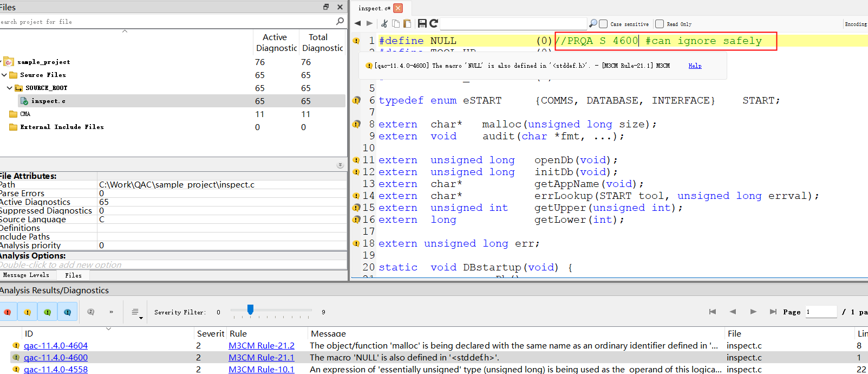Open the qac-11.4.0-4604 diagnostic link
Viewport: 868px width, 374px height.
[56, 346]
